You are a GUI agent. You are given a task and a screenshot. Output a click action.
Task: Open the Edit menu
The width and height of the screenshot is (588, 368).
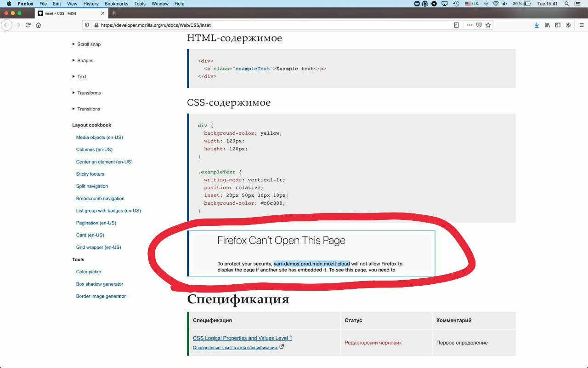[x=57, y=4]
